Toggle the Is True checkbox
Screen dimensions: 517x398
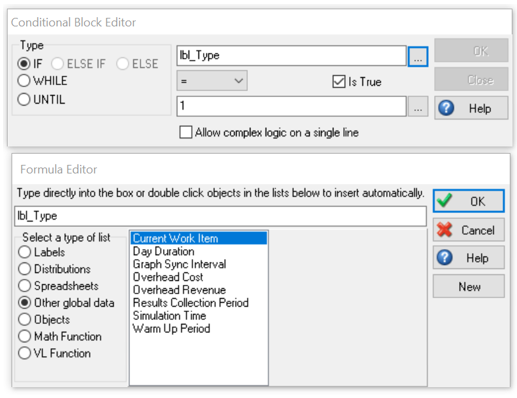(339, 81)
